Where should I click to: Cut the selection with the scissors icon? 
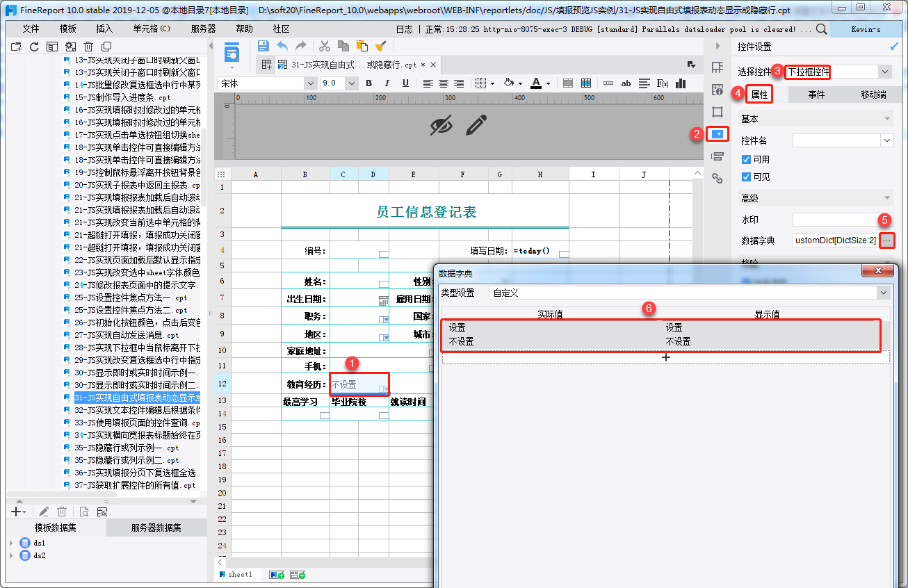(x=325, y=46)
